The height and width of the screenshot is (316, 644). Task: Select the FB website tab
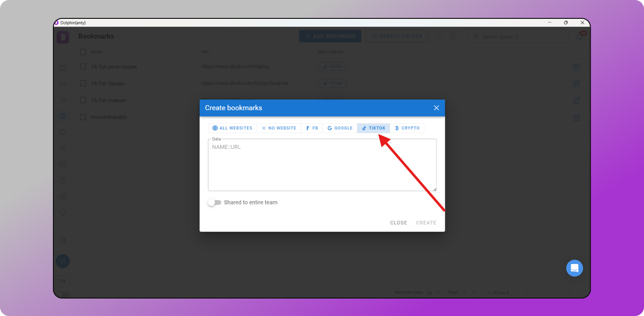(312, 128)
